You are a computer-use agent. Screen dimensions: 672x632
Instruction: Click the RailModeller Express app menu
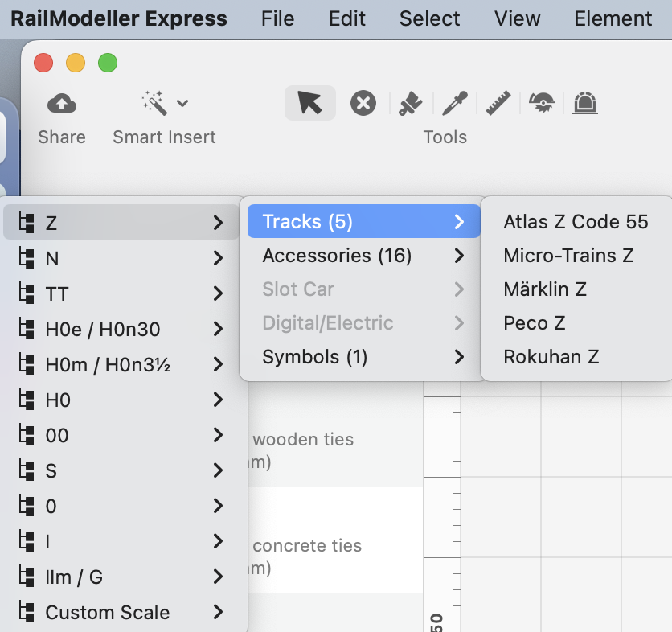pos(119,18)
